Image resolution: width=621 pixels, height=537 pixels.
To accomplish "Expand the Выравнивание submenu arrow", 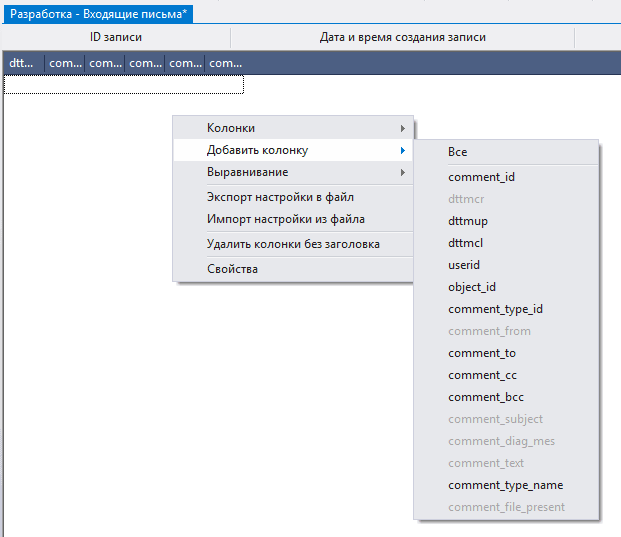I will [x=402, y=173].
